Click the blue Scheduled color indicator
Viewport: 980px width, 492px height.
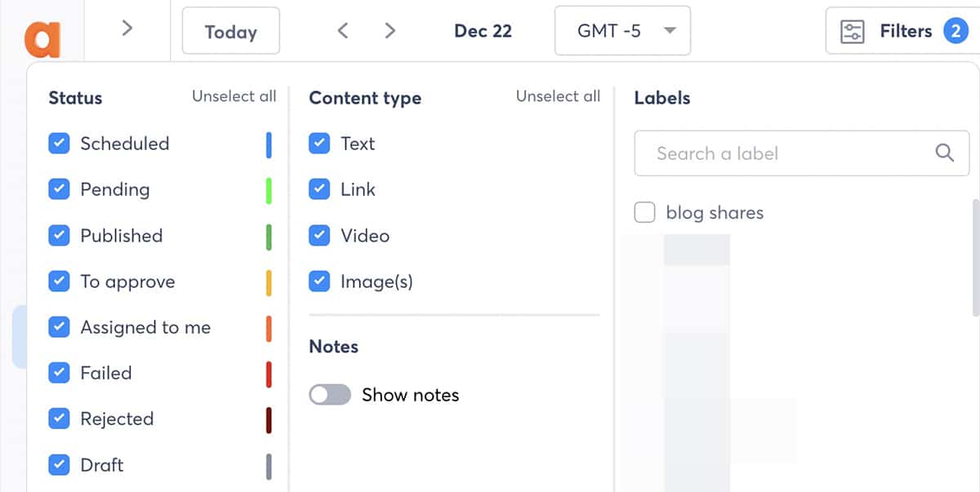point(269,144)
